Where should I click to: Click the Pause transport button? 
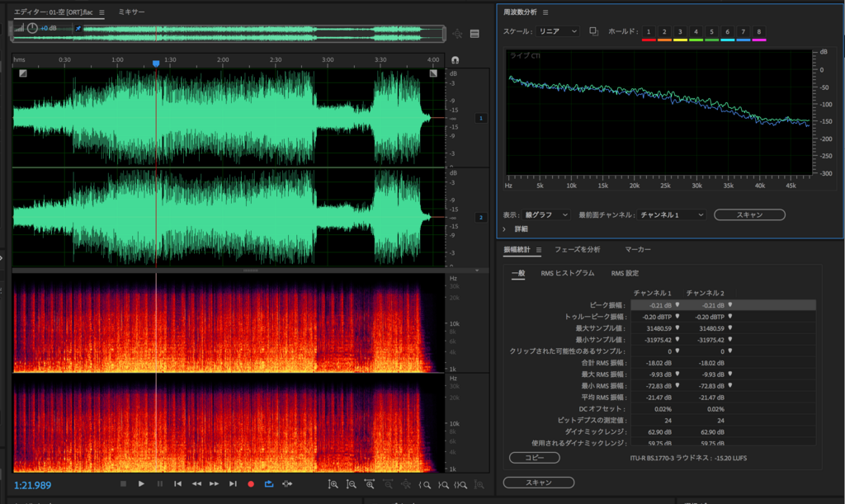(160, 484)
